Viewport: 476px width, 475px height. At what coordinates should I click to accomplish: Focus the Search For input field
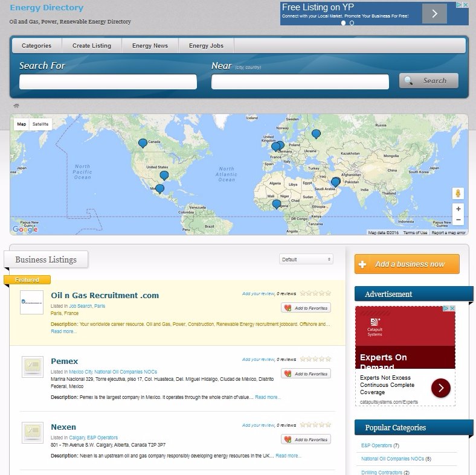[108, 82]
